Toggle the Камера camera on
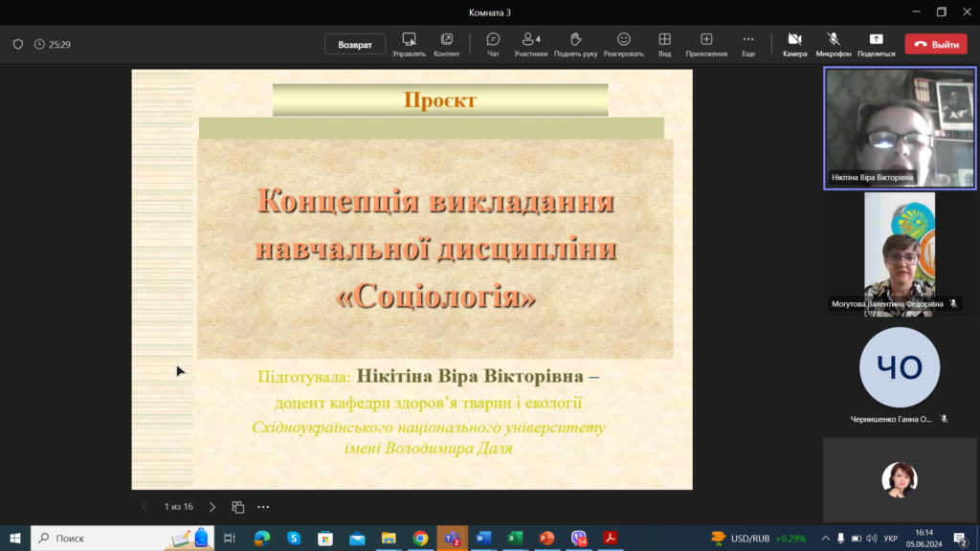980x551 pixels. tap(794, 44)
